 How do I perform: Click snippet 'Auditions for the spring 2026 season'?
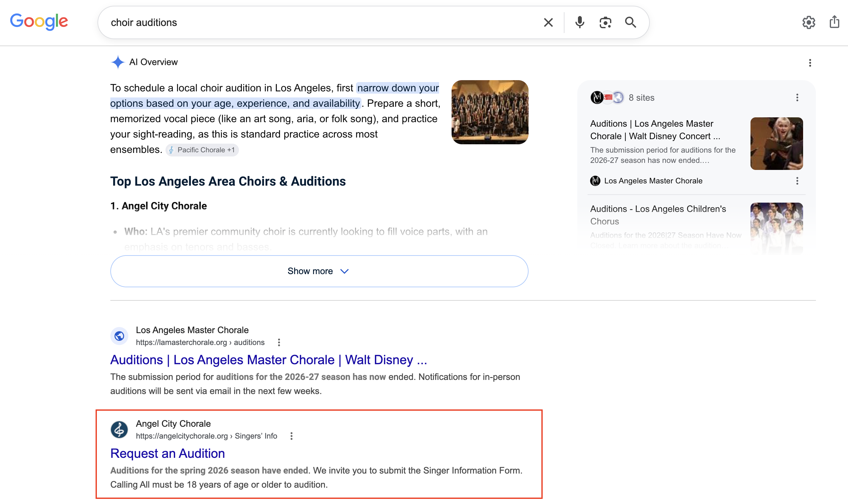316,477
